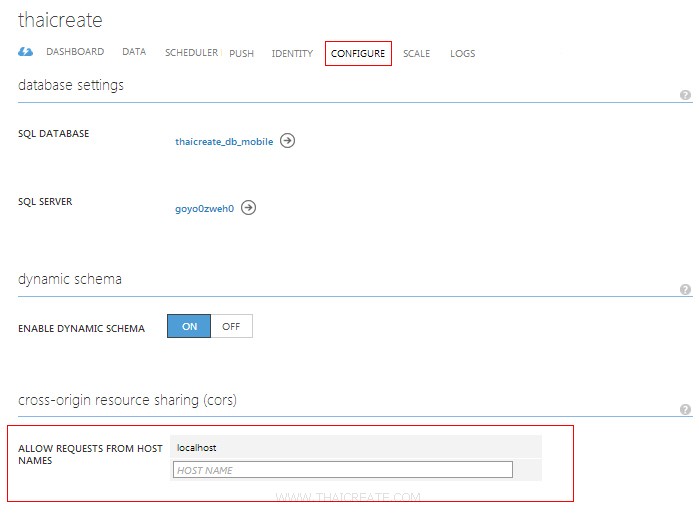699x523 pixels.
Task: Click the ENABLE DYNAMIC SCHEMA label
Action: pos(81,329)
